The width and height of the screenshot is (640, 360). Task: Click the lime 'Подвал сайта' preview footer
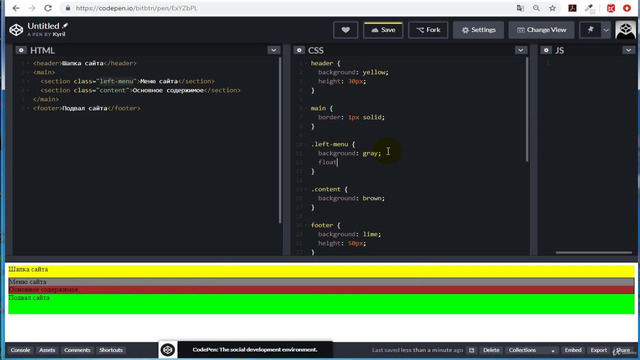322,304
